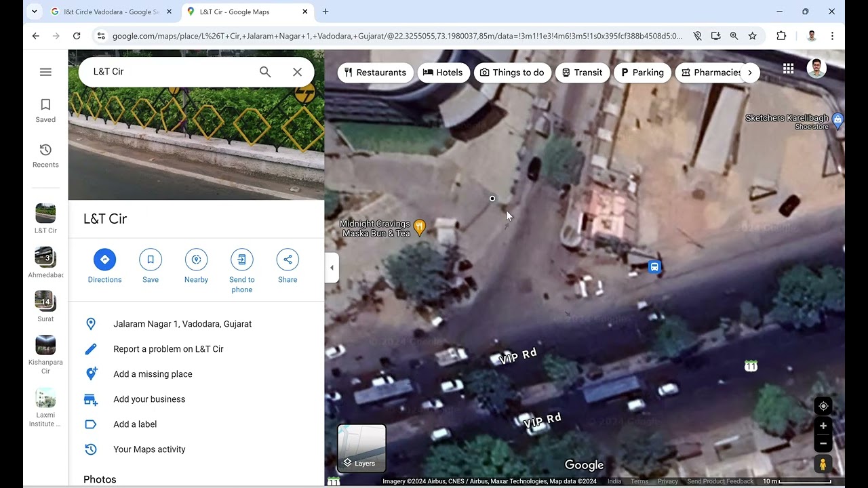868x488 pixels.
Task: Open Your Maps activity
Action: coord(196,449)
